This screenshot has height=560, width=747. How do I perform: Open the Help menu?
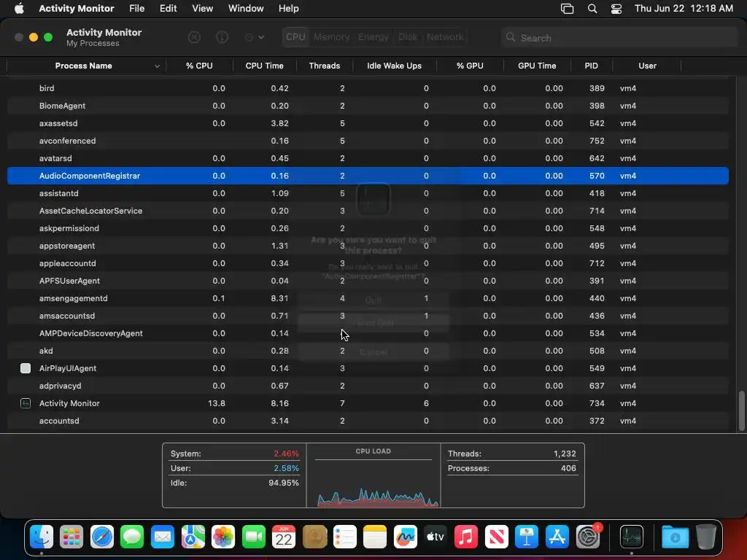point(289,9)
